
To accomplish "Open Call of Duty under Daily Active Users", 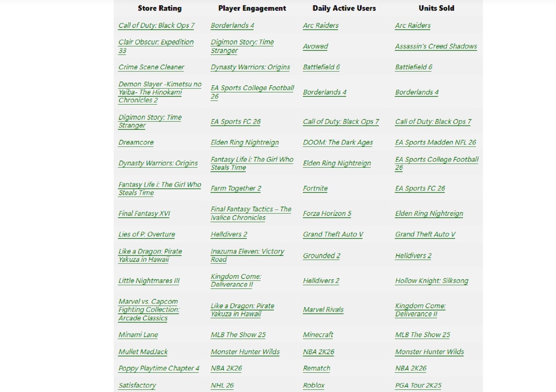I will coord(341,122).
